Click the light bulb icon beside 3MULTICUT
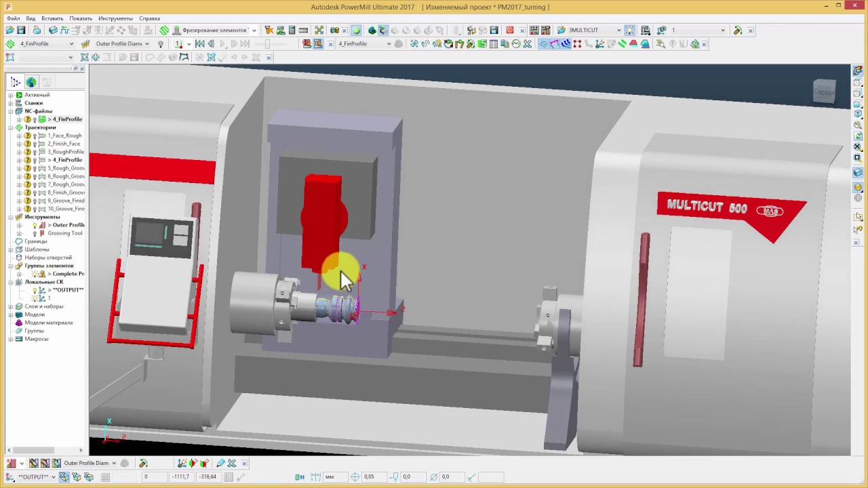Image resolution: width=868 pixels, height=488 pixels. coord(630,30)
